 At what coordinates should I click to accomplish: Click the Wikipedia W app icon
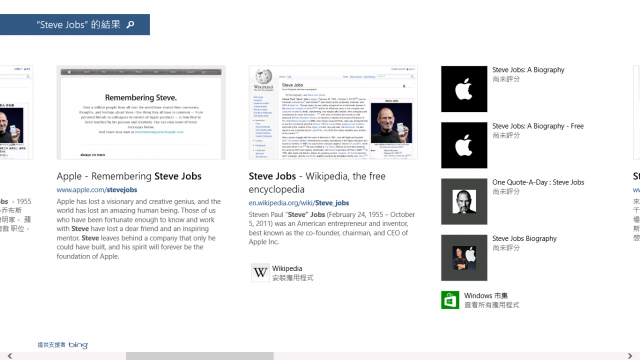click(x=260, y=273)
